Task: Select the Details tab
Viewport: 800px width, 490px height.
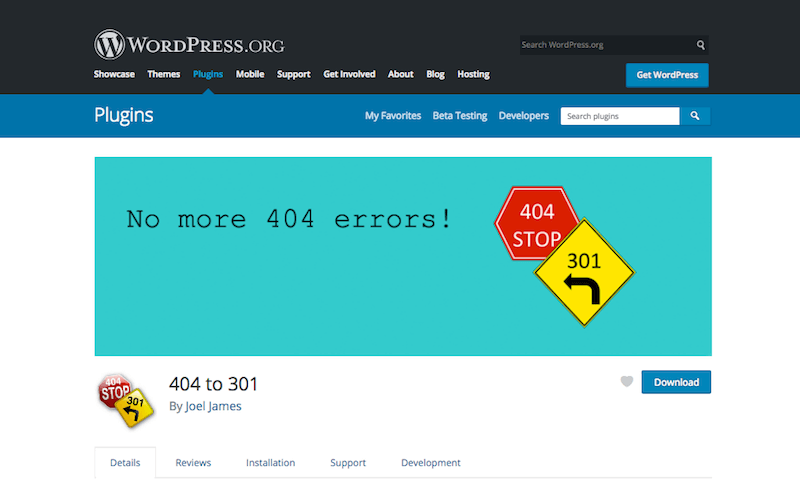Action: [125, 462]
